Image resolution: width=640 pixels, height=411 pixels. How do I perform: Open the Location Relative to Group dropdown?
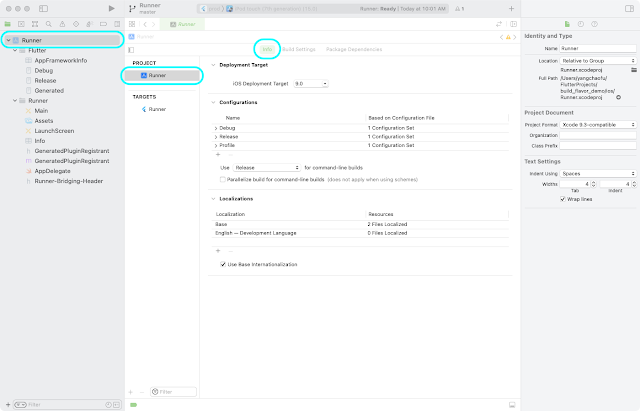click(598, 61)
